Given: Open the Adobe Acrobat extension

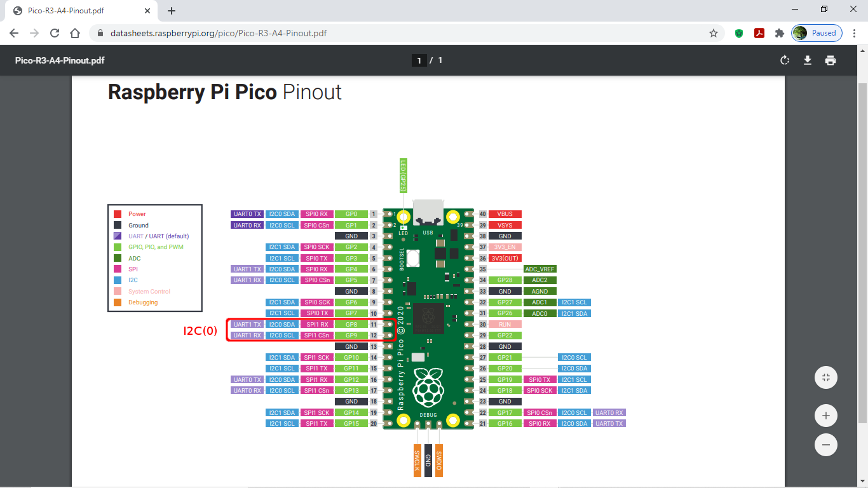Looking at the screenshot, I should [759, 33].
